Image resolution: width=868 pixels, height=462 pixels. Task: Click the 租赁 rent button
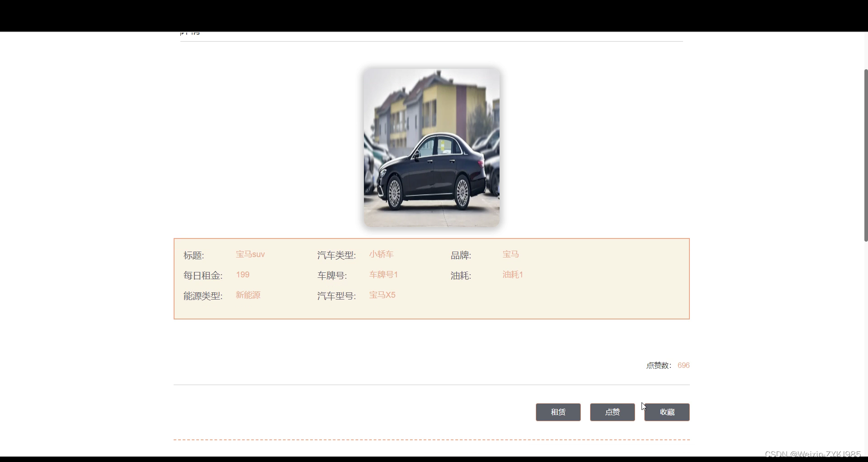coord(558,412)
